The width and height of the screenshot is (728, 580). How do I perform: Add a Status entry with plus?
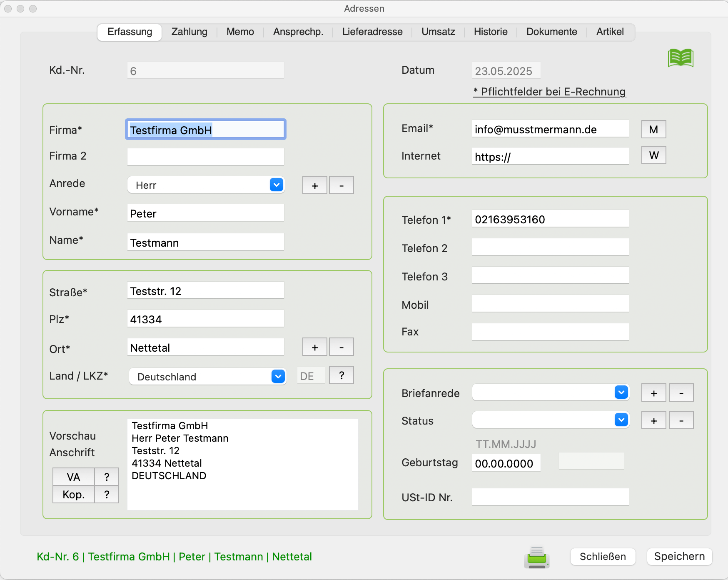(654, 420)
